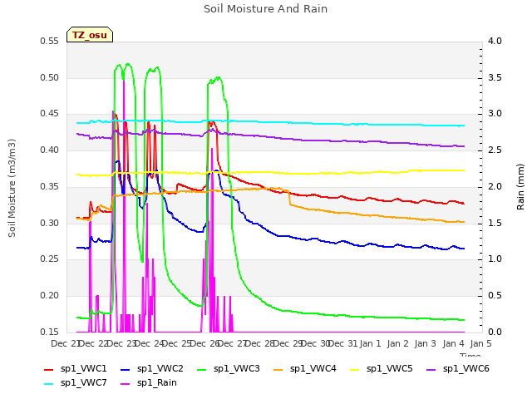This screenshot has width=532, height=399.
Task: Click the Soil Moisture (m3/m3) axis label
Action: point(12,188)
